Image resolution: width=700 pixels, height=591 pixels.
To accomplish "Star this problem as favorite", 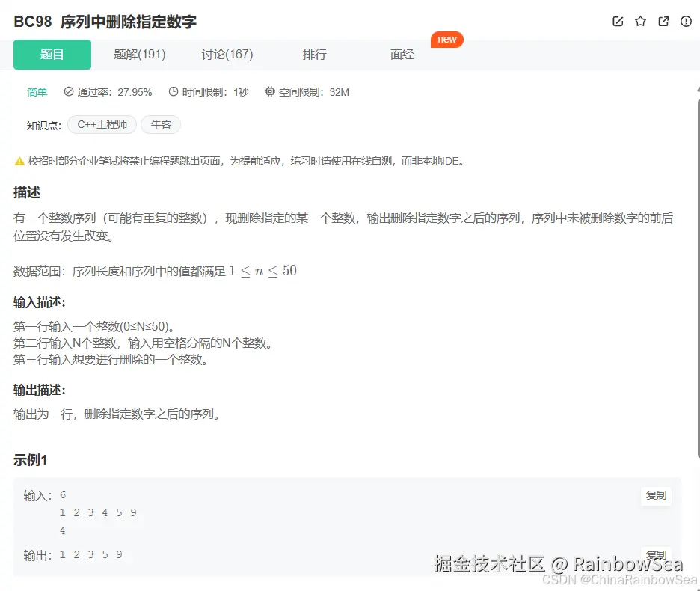I will coord(640,22).
